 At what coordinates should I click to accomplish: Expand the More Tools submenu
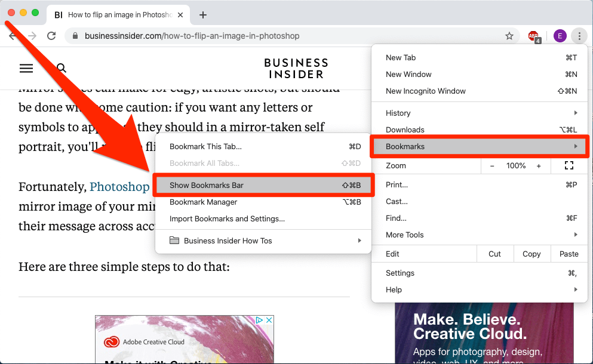point(480,235)
